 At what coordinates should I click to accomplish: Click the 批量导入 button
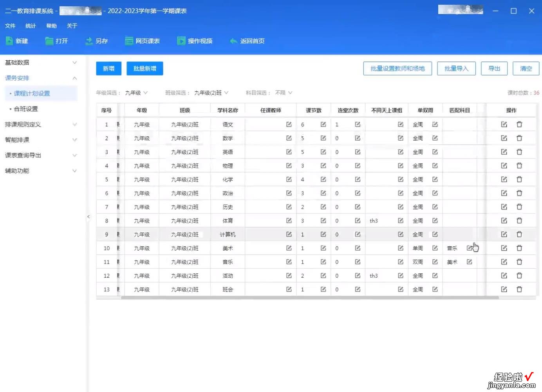click(456, 69)
